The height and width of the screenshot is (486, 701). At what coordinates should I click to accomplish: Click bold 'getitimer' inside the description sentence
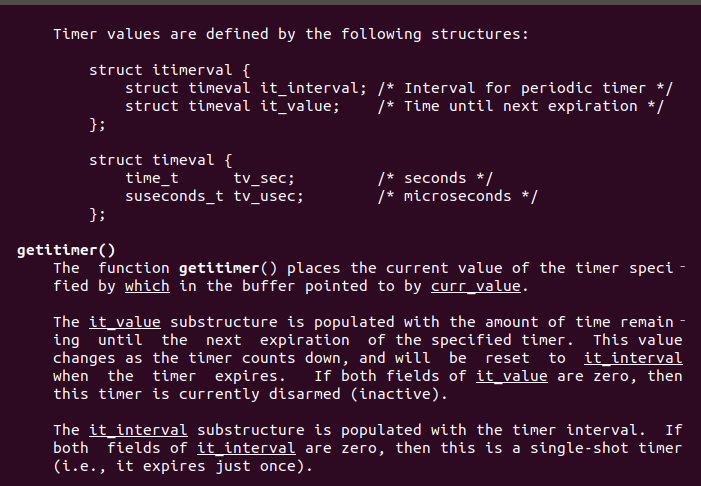coord(219,268)
